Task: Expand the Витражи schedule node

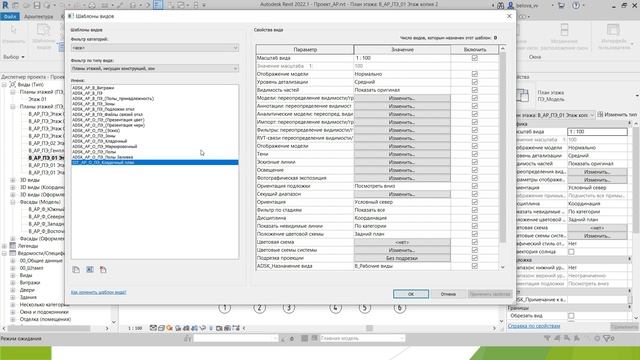Action: point(13,282)
